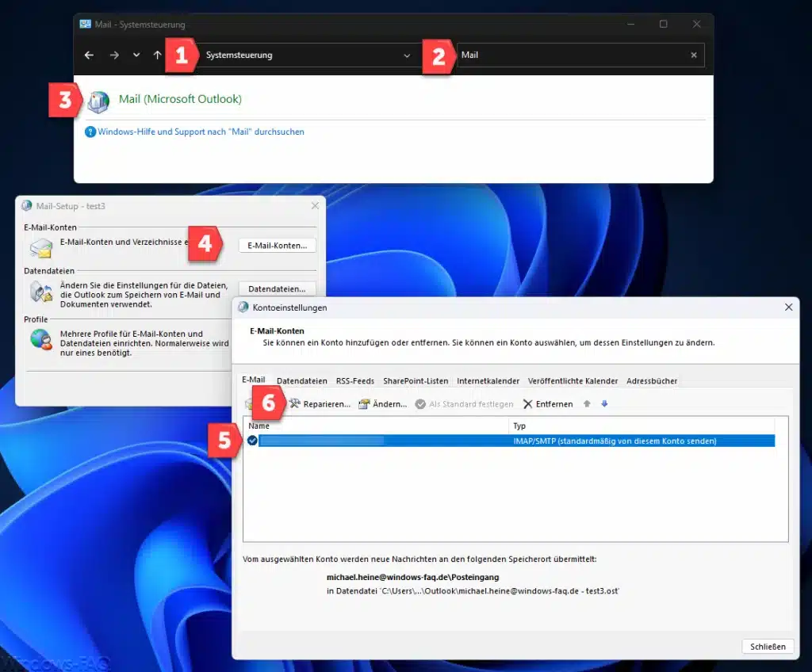Click the Systemsteuerung window title icon
The width and height of the screenshot is (812, 672).
coord(85,25)
